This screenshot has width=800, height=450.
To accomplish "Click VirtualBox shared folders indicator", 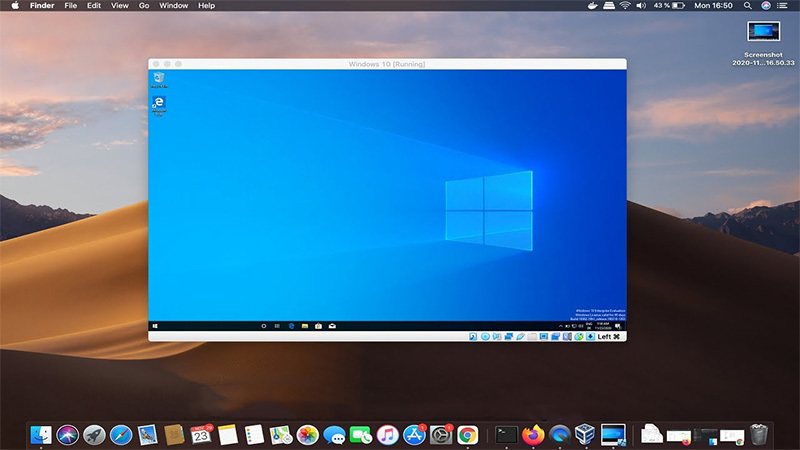I will click(x=532, y=337).
